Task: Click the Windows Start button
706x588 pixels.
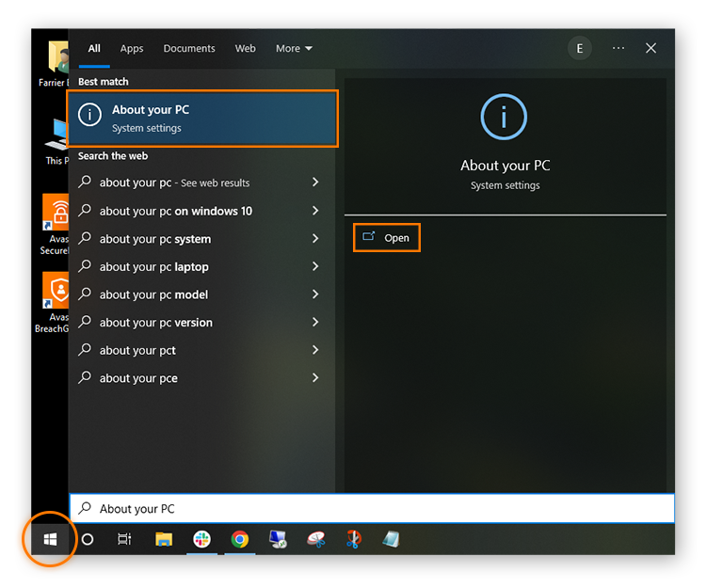Action: 50,539
